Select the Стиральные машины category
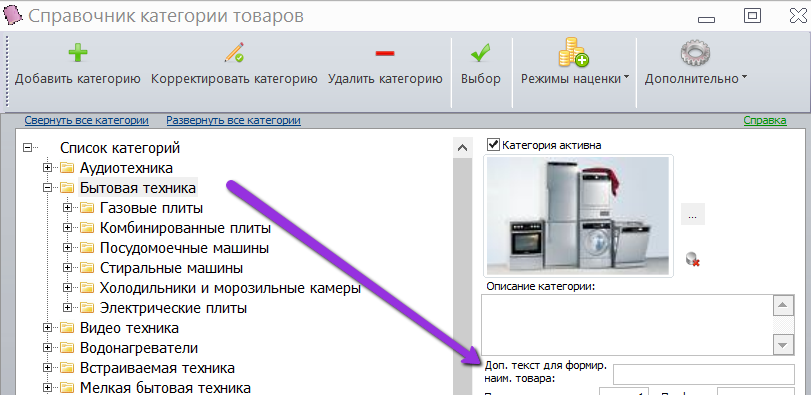The image size is (811, 395). (171, 268)
